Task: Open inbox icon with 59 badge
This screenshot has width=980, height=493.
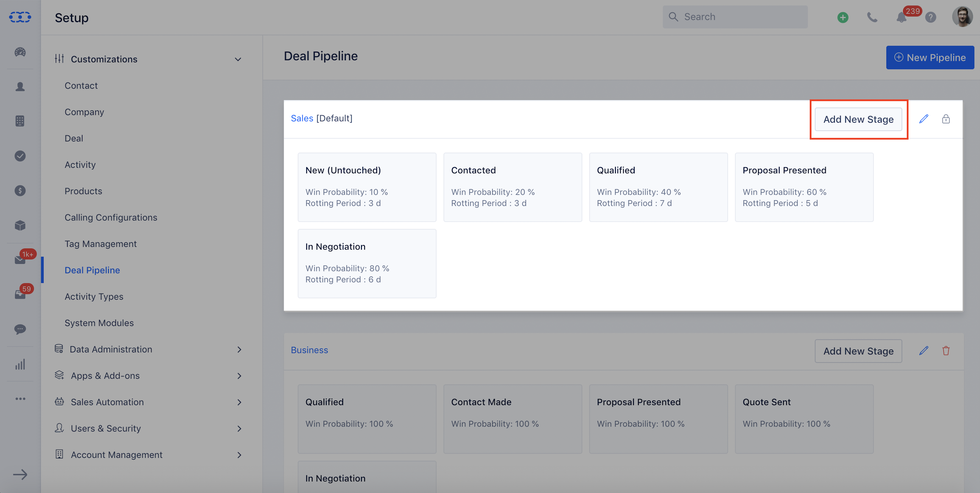Action: click(x=20, y=295)
